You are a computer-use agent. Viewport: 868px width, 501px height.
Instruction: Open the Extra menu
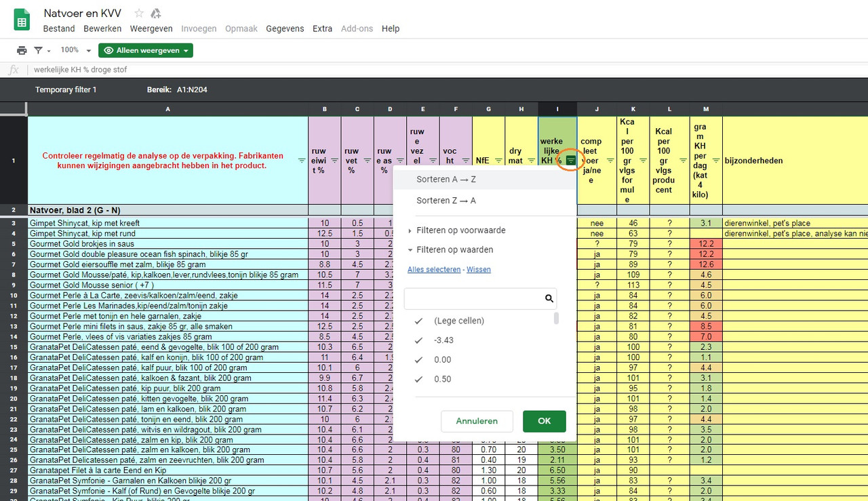pyautogui.click(x=323, y=28)
